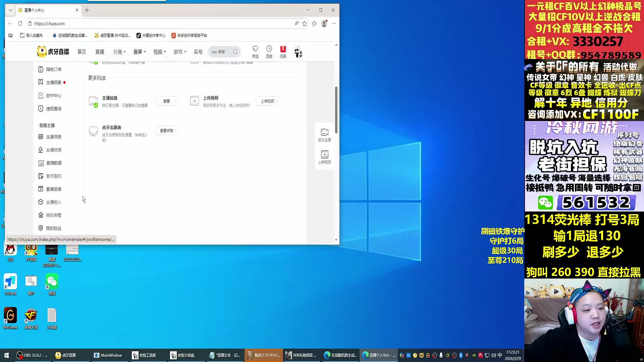Open 直播数据 in the sidebar
Image resolution: width=644 pixels, height=362 pixels.
[54, 163]
